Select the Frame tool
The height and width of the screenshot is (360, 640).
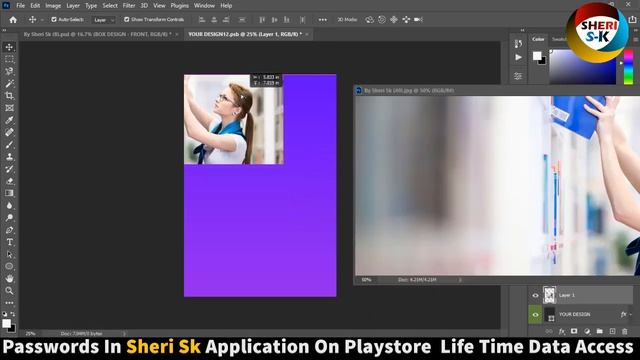[x=9, y=108]
